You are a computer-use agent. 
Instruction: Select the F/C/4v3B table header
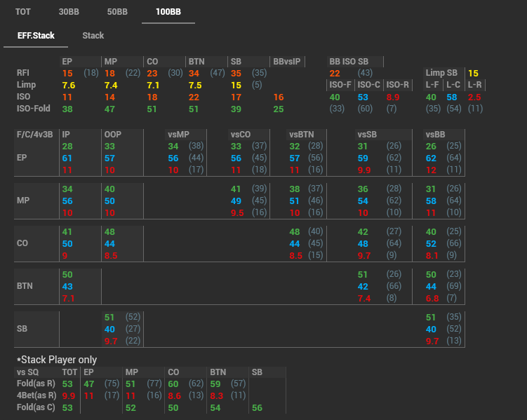click(35, 134)
